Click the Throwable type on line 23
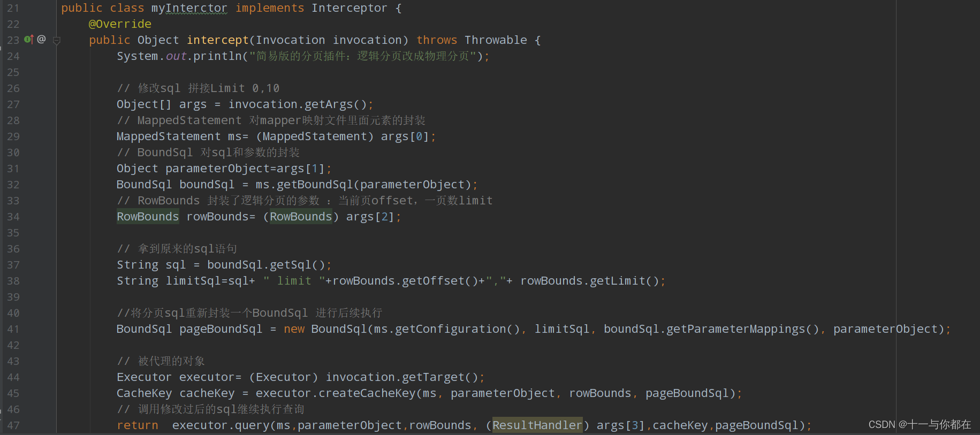This screenshot has height=435, width=980. click(x=496, y=40)
